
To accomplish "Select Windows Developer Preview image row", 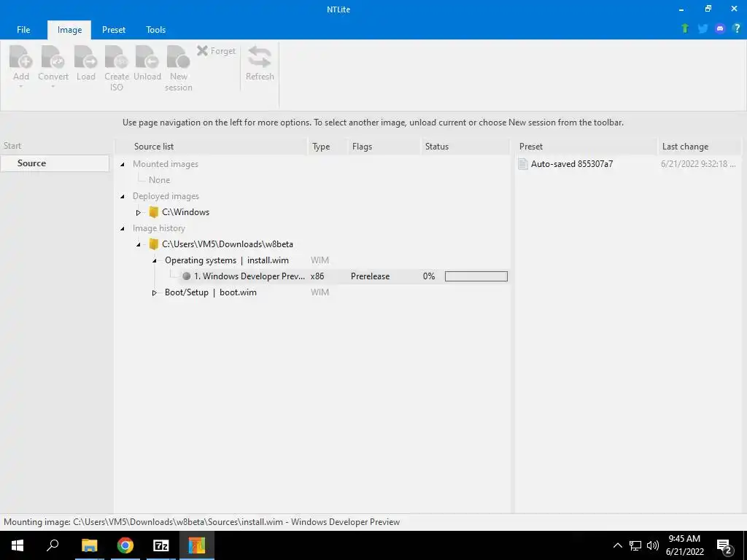I will pyautogui.click(x=344, y=276).
